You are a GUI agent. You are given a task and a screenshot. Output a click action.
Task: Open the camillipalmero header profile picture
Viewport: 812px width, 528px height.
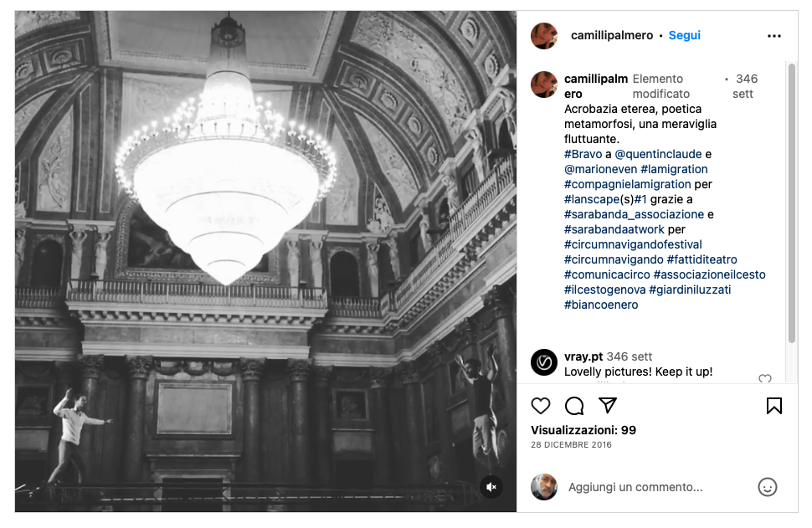click(x=544, y=36)
